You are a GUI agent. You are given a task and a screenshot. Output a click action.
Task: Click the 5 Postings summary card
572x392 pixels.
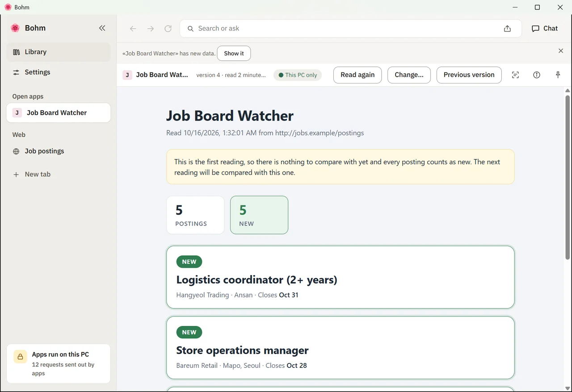[195, 215]
